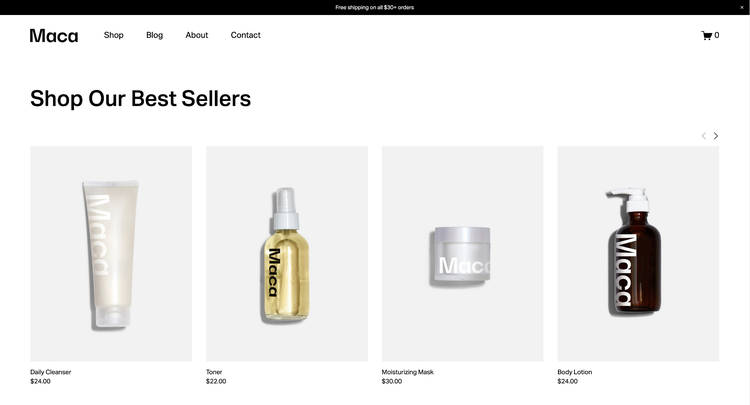Click the free shipping announcement text

(375, 7)
